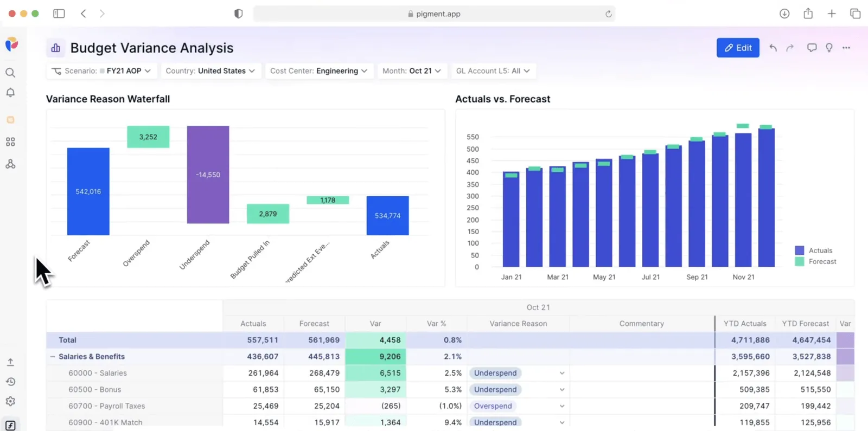Open the formula icon at sidebar bottom
The image size is (868, 431).
[10, 425]
